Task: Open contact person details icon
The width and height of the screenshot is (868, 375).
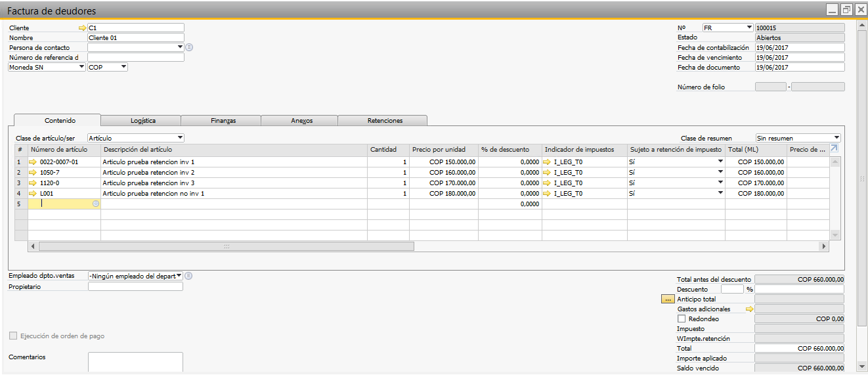Action: point(189,47)
